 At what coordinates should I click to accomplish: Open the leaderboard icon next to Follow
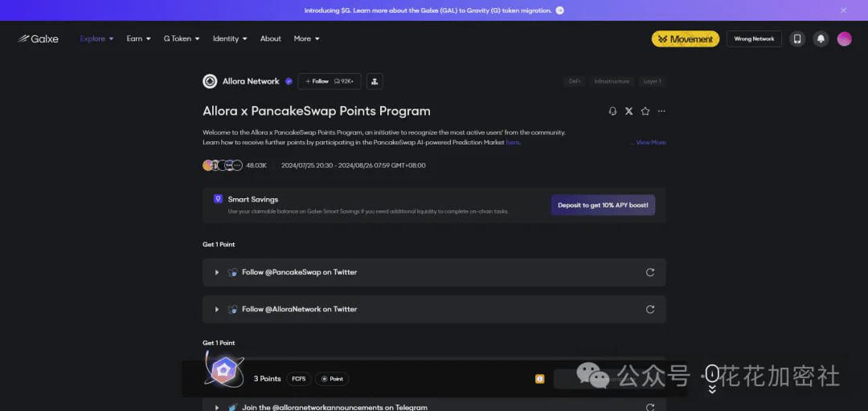pyautogui.click(x=375, y=81)
